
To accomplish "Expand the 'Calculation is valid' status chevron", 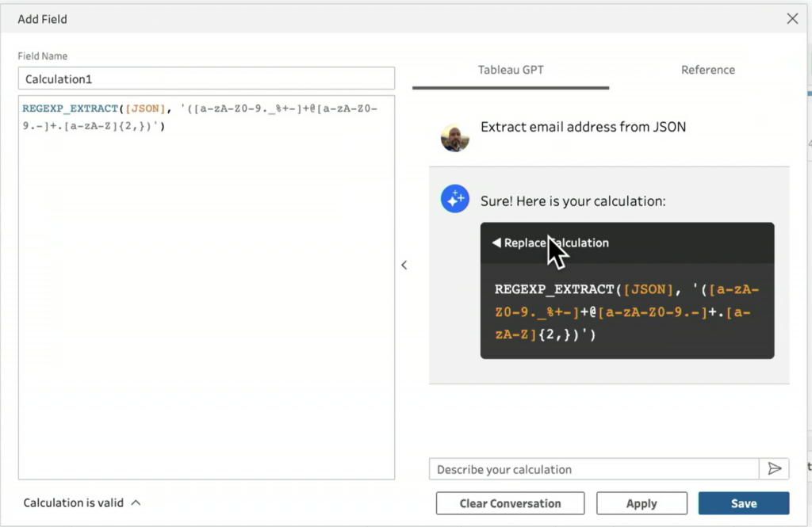I will pyautogui.click(x=136, y=502).
